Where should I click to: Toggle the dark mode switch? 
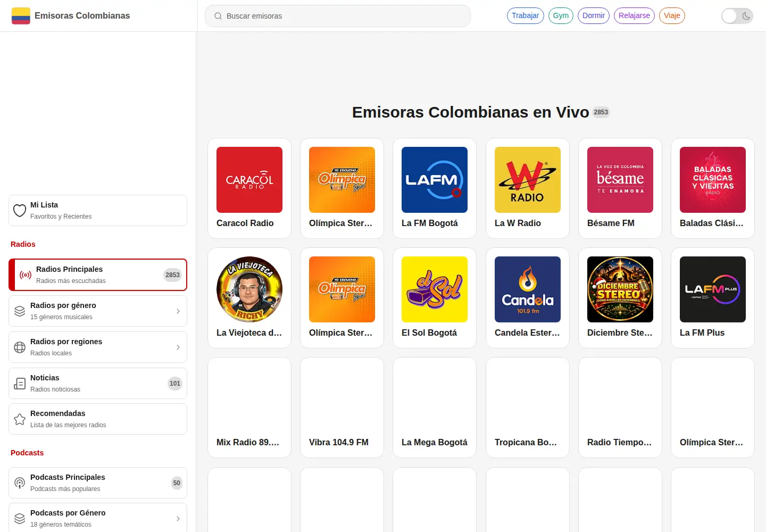(737, 16)
